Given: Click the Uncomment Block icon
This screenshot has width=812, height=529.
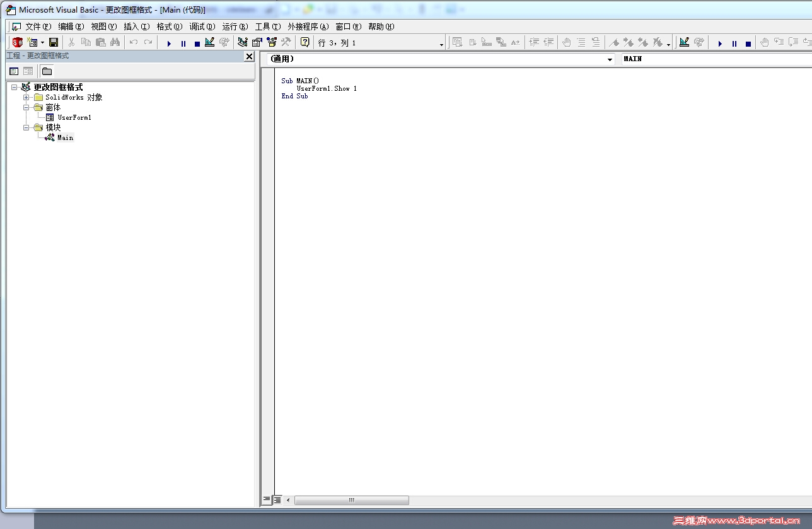Looking at the screenshot, I should [596, 42].
